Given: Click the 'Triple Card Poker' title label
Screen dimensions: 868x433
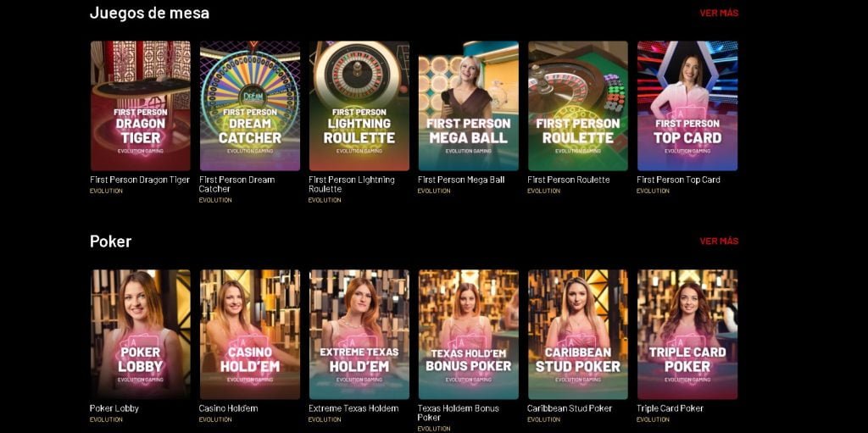Looking at the screenshot, I should pyautogui.click(x=670, y=408).
